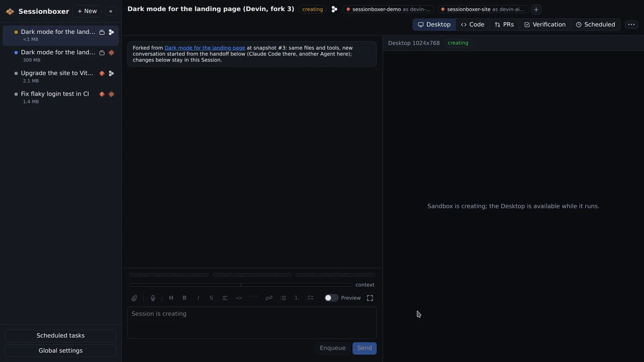Select the sessionboxer-site repository chip
This screenshot has height=362, width=644.
tap(483, 9)
